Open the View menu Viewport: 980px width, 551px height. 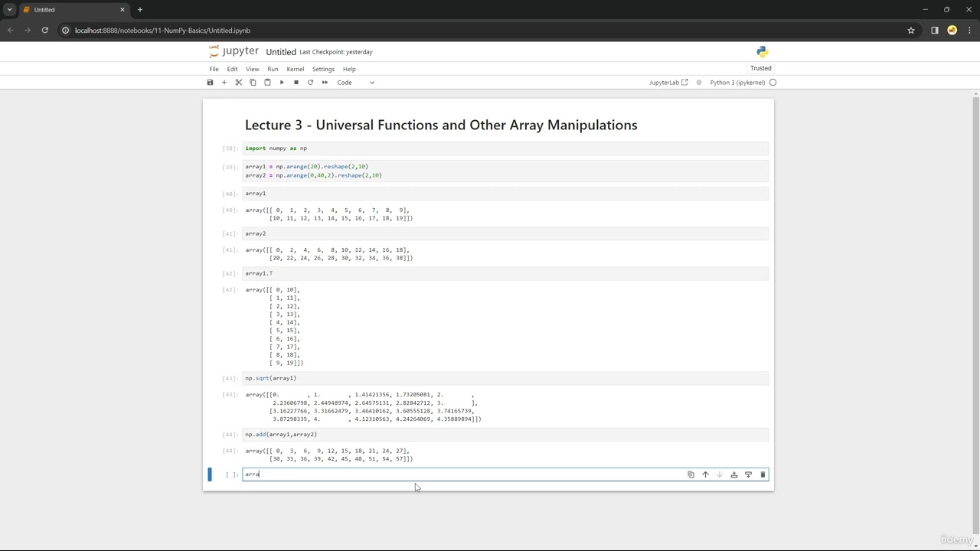(252, 69)
